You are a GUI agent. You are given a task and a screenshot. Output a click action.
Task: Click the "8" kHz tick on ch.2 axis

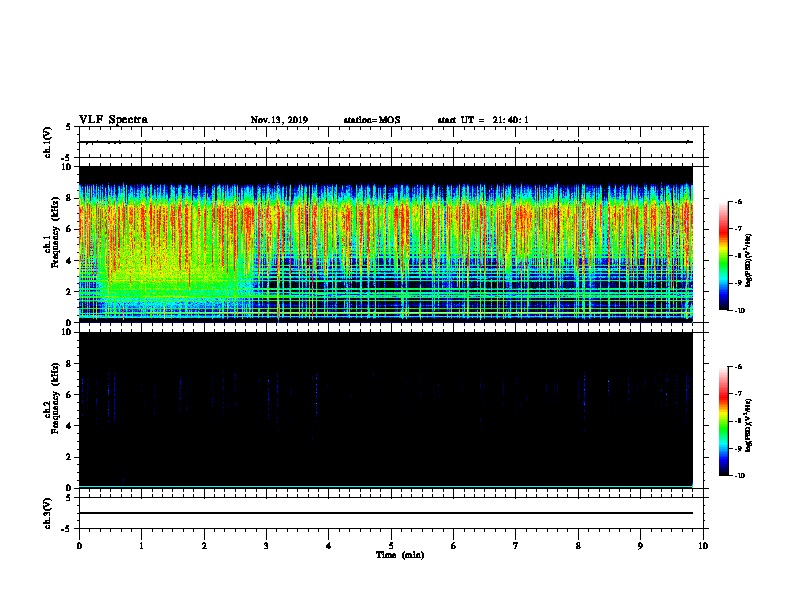click(x=69, y=364)
